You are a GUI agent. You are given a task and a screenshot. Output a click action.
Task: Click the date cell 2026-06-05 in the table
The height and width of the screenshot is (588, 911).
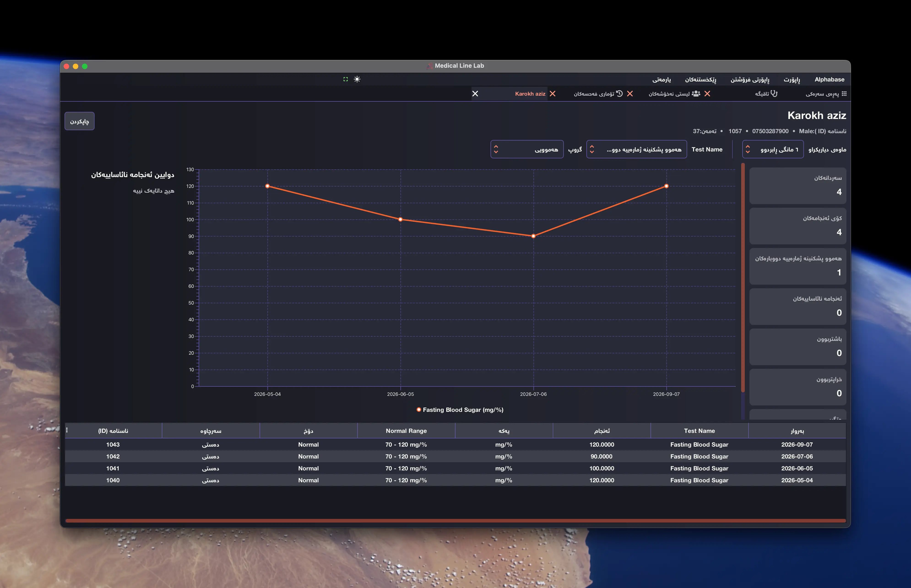click(797, 468)
